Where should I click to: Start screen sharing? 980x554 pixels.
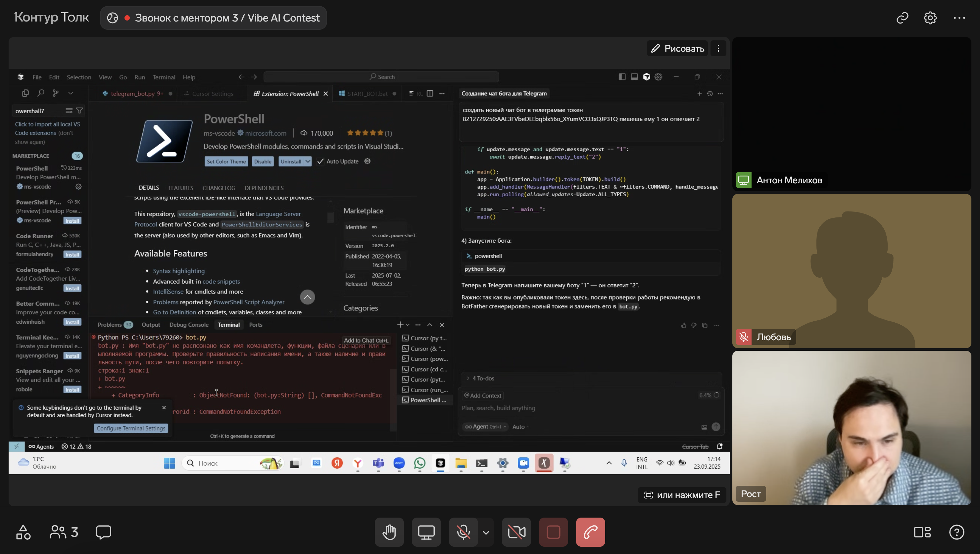click(x=426, y=532)
